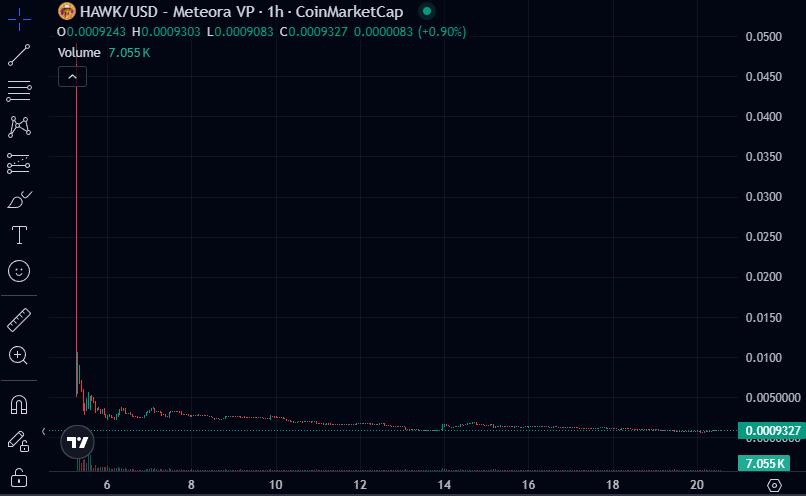This screenshot has height=496, width=806.
Task: Open the emoji icons tool
Action: [19, 271]
